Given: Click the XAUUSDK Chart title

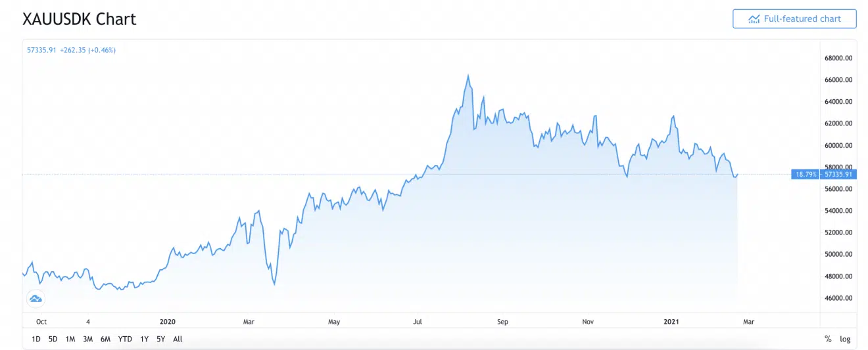Looking at the screenshot, I should pyautogui.click(x=80, y=19).
